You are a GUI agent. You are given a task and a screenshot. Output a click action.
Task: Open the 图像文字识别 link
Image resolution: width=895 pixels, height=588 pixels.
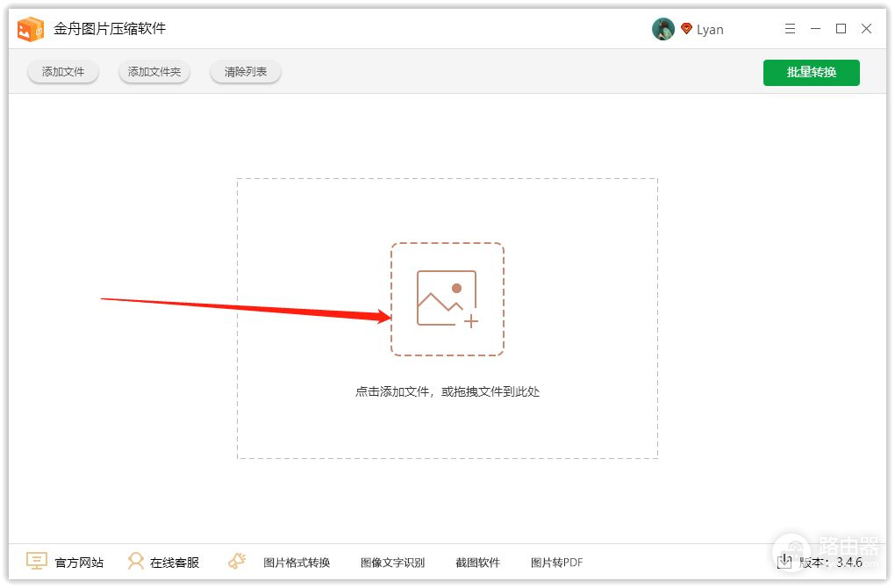(x=392, y=563)
